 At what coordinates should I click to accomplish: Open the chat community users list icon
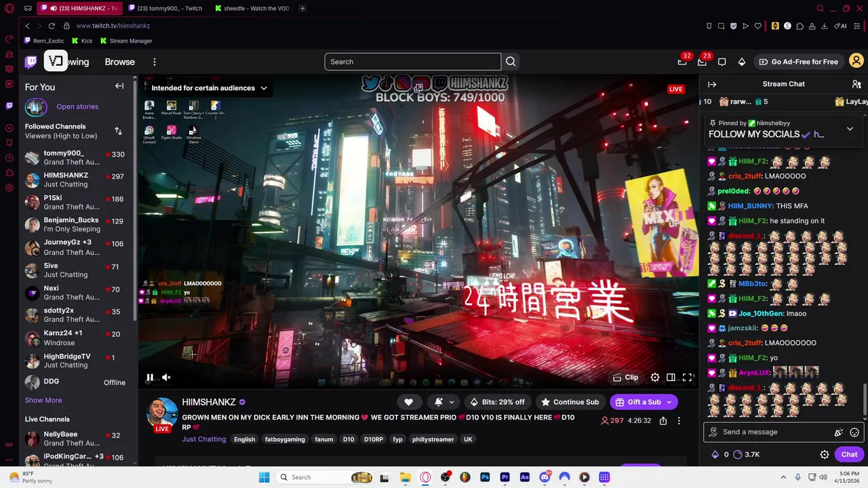click(856, 84)
